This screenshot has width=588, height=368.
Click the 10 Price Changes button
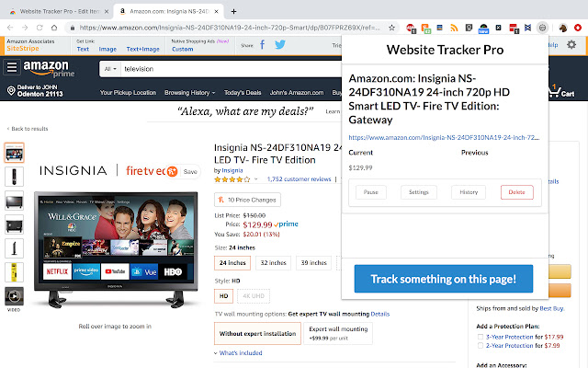pyautogui.click(x=247, y=200)
